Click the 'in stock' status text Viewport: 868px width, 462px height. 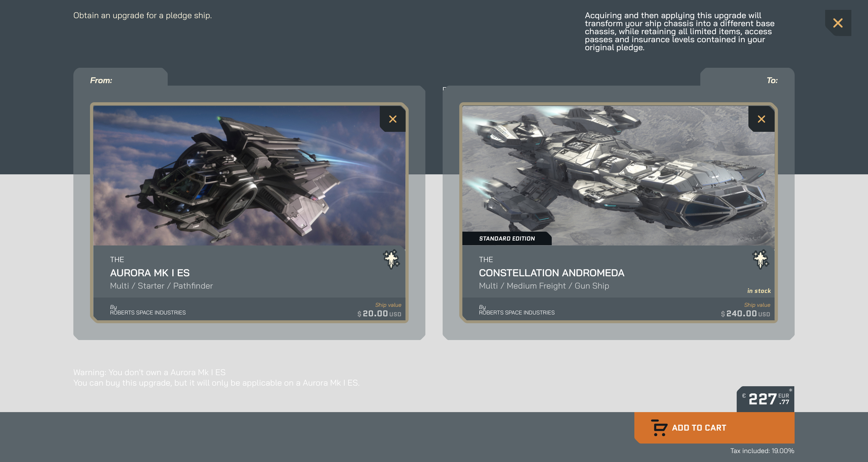click(x=759, y=291)
